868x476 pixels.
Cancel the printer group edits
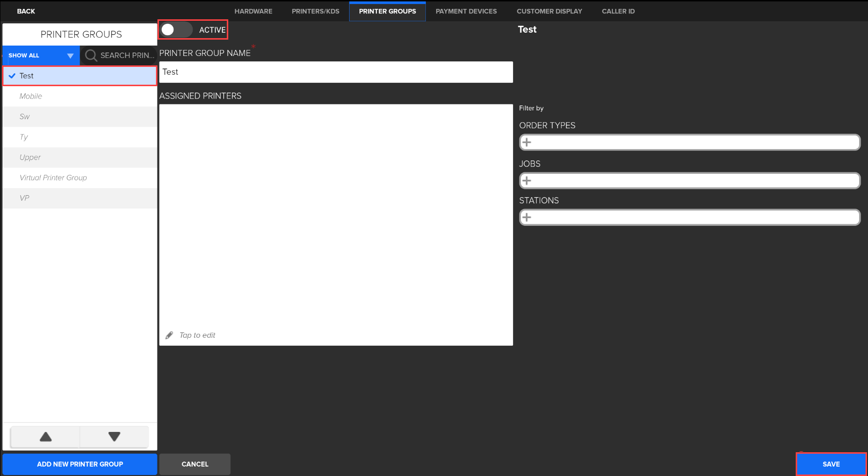(195, 464)
